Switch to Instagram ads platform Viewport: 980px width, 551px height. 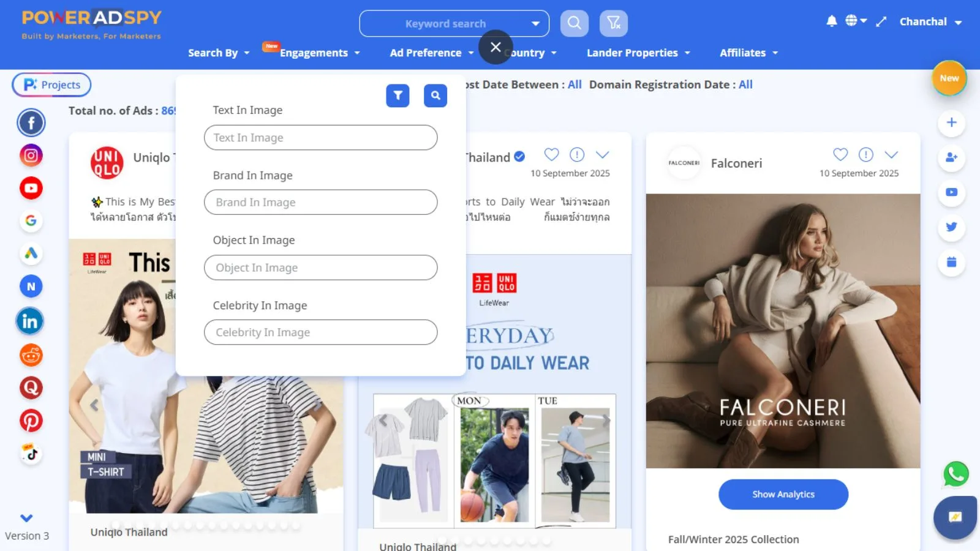point(31,156)
